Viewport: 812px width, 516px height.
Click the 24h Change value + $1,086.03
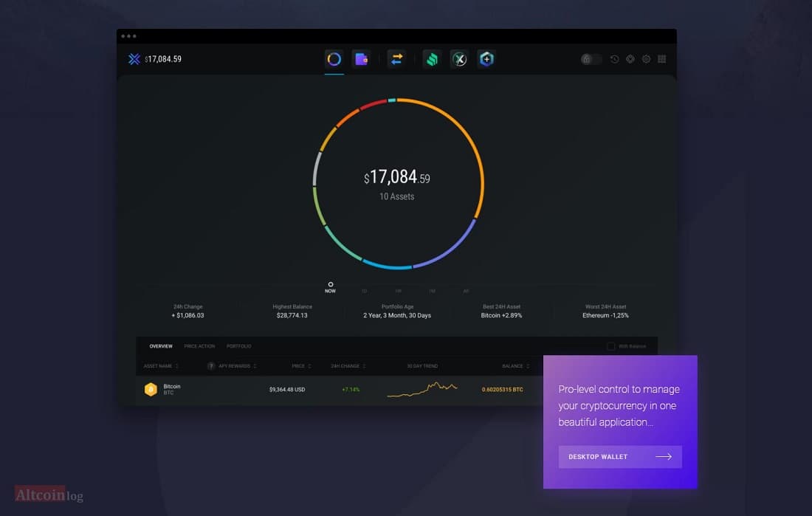(x=187, y=315)
